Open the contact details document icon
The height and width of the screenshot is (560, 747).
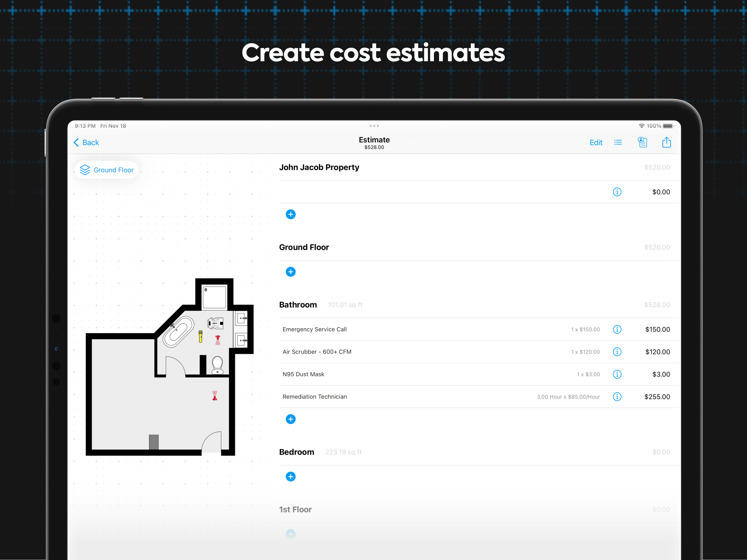coord(643,142)
